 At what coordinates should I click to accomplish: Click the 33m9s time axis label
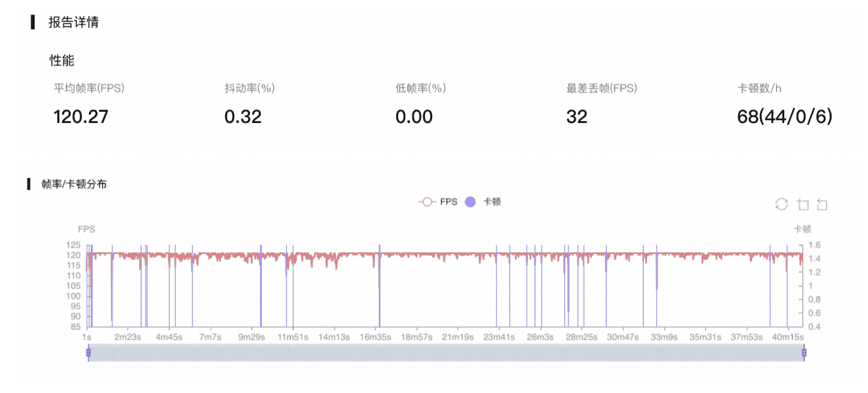tap(664, 337)
